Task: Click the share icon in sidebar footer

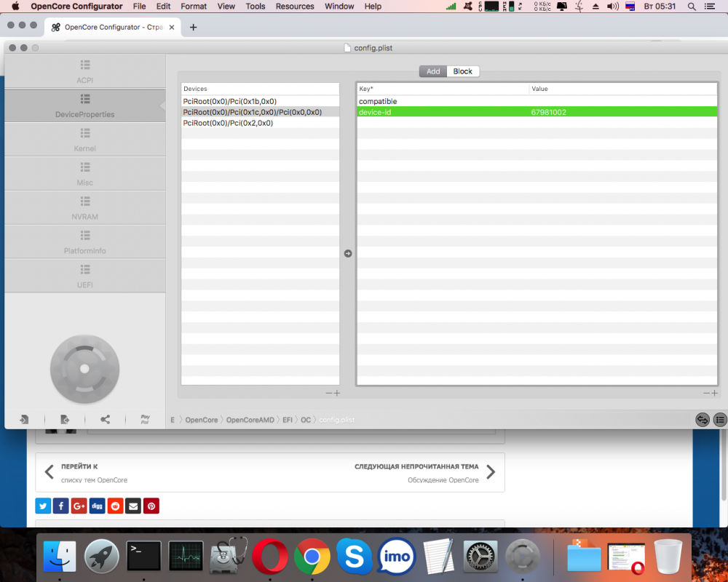Action: pyautogui.click(x=106, y=420)
